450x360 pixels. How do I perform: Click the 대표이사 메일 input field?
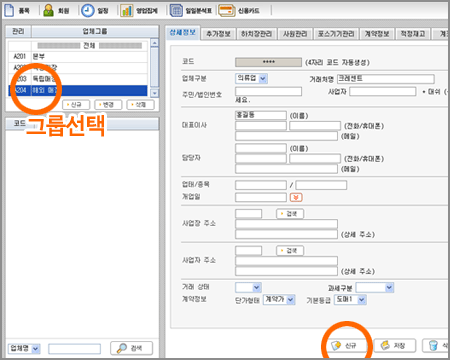(x=286, y=136)
